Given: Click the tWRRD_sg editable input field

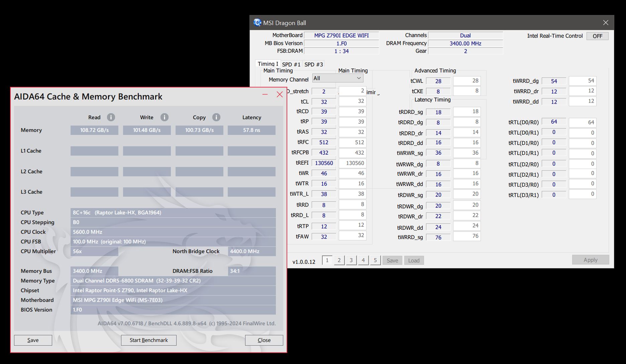Looking at the screenshot, I should (x=467, y=236).
